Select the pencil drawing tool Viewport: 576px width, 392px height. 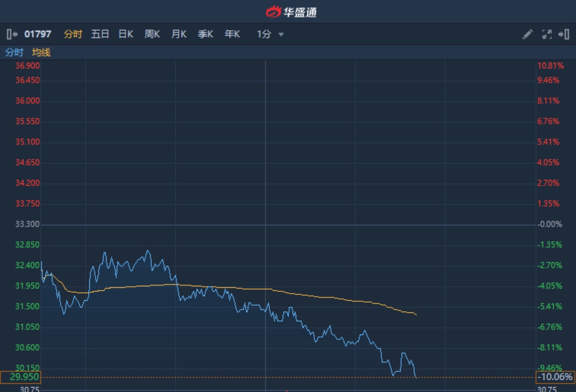[x=528, y=35]
